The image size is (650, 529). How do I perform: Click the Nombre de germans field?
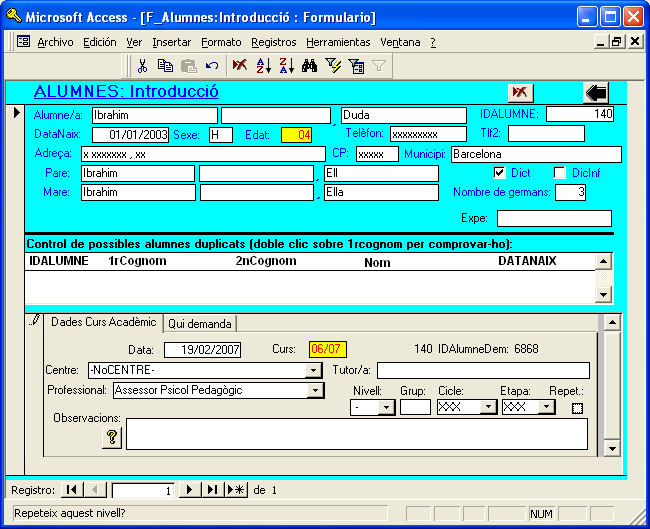pyautogui.click(x=570, y=192)
